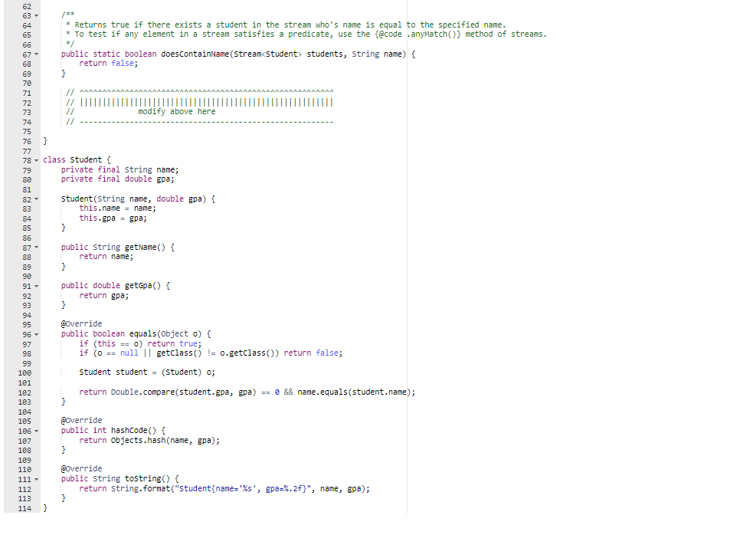This screenshot has width=756, height=535.
Task: Click 'name.equals(student.name)' expression
Action: click(354, 392)
